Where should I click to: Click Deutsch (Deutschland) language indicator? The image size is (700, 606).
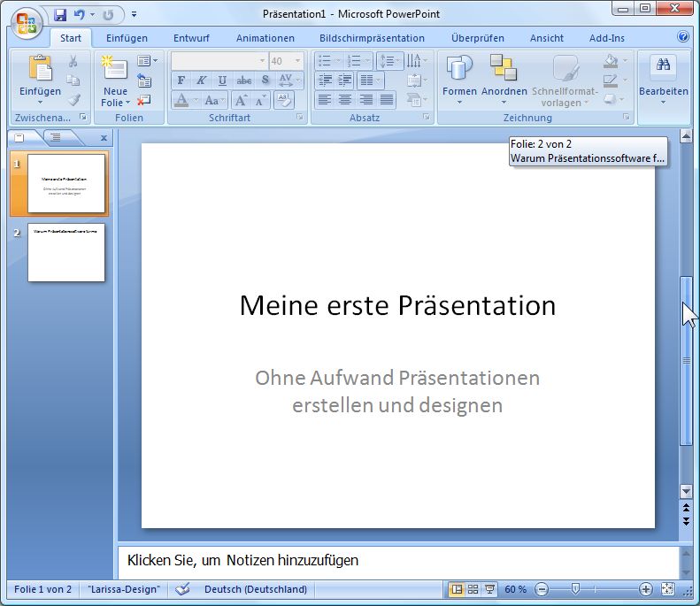click(256, 589)
